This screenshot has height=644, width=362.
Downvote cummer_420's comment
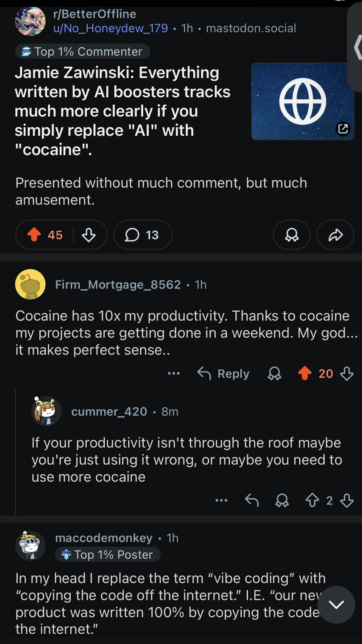(347, 500)
